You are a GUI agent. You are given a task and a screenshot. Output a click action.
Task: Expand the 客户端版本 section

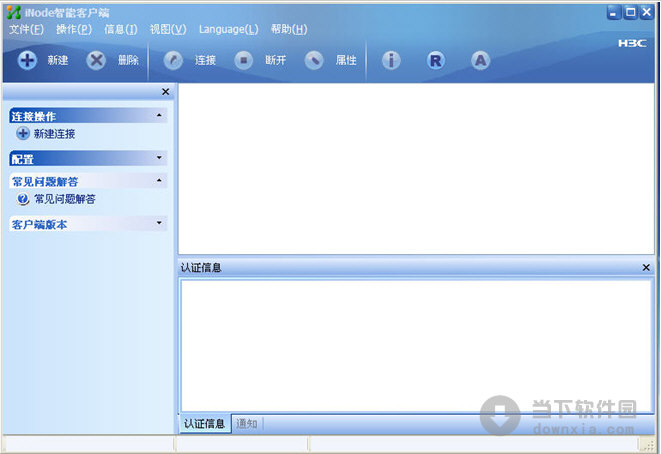click(x=159, y=224)
